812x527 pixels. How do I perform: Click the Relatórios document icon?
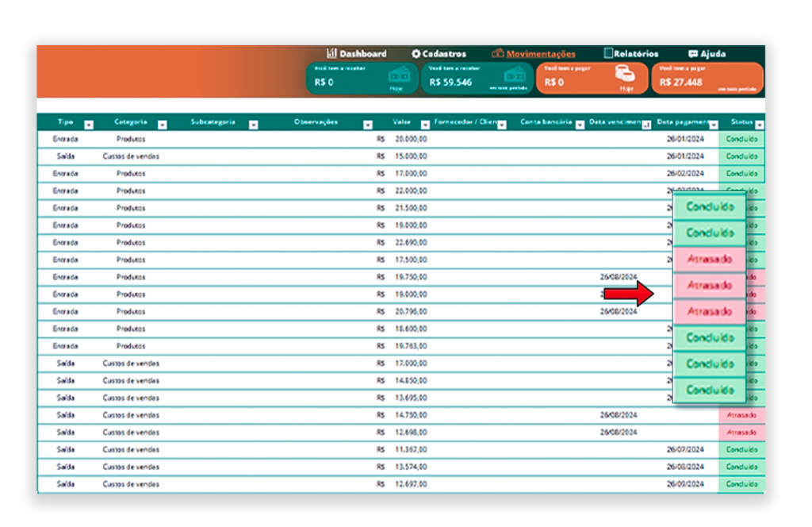point(608,54)
